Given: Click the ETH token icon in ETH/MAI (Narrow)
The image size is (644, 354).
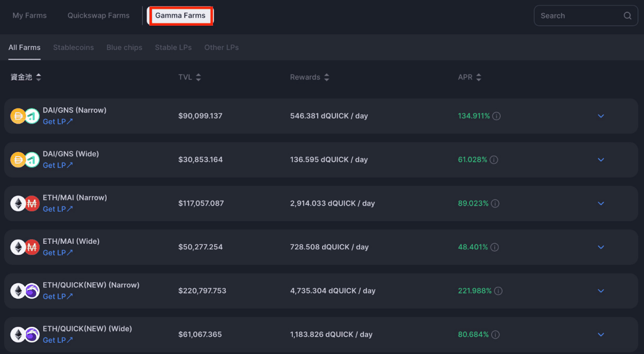Looking at the screenshot, I should pos(18,203).
